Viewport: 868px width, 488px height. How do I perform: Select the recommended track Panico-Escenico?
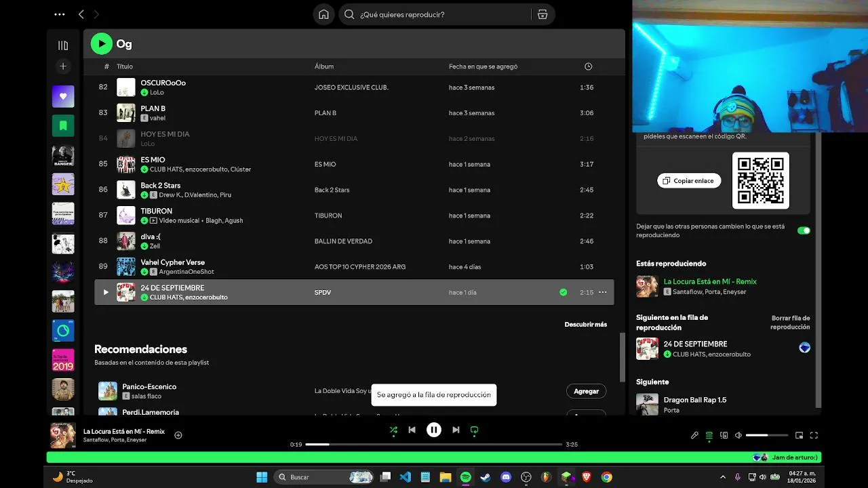coord(149,386)
